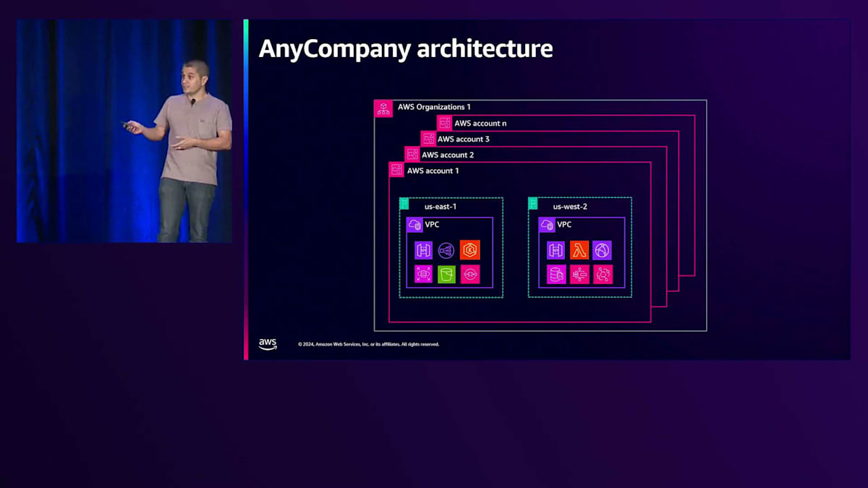This screenshot has width=868, height=488.
Task: Click the VPC cloud icon in us-west-2
Action: click(547, 226)
